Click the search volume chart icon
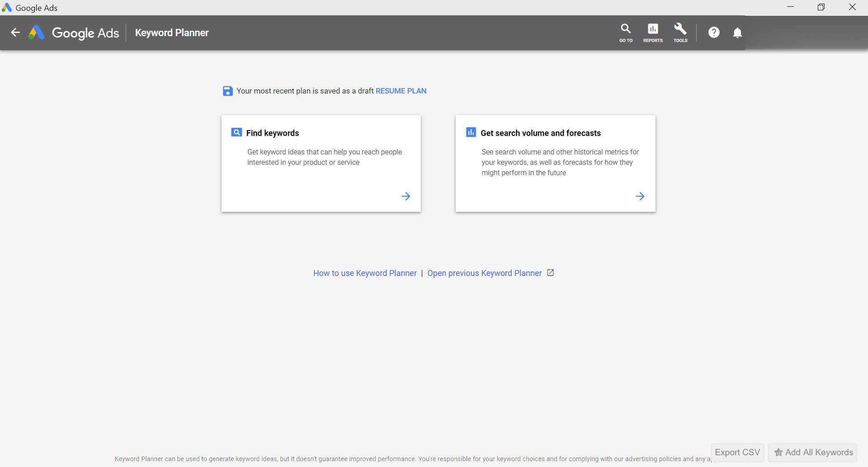This screenshot has width=868, height=467. pos(471,132)
